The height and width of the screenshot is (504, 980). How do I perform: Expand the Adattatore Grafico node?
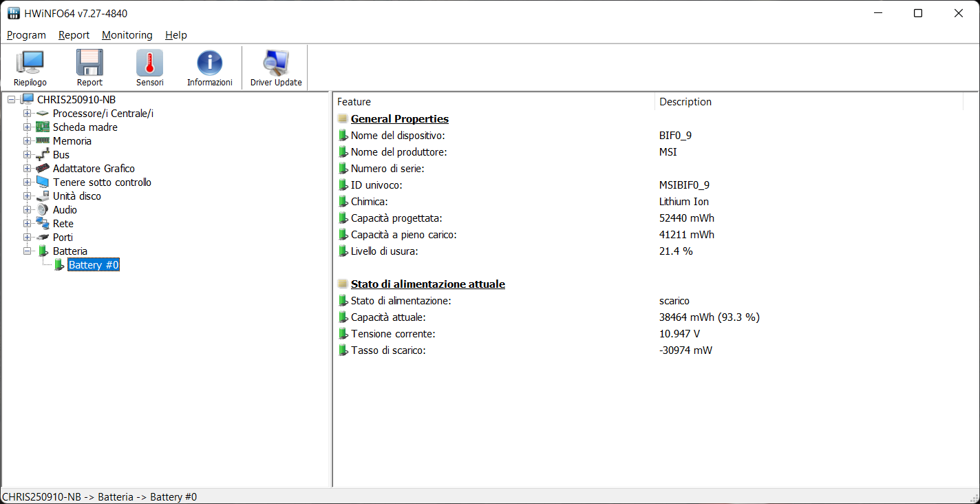point(27,169)
